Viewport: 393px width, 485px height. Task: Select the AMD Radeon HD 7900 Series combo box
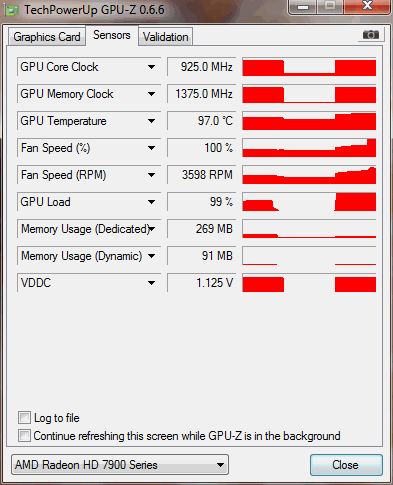click(120, 465)
